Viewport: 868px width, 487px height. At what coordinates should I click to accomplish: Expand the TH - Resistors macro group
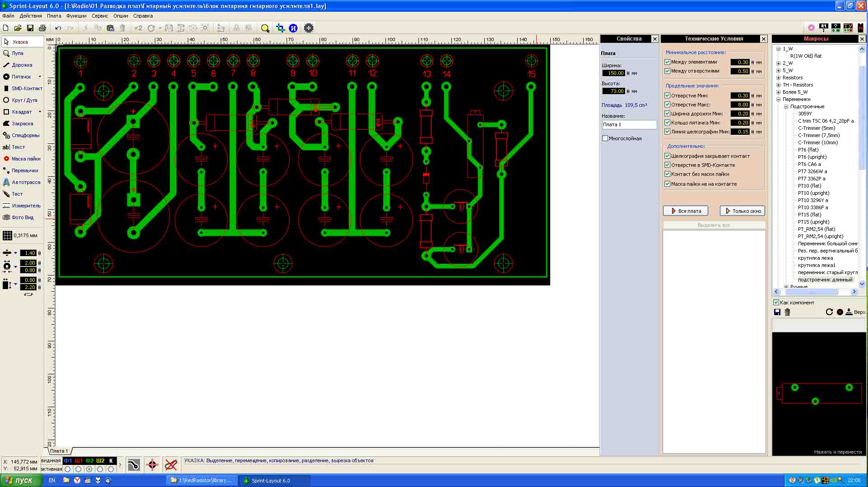(x=779, y=85)
